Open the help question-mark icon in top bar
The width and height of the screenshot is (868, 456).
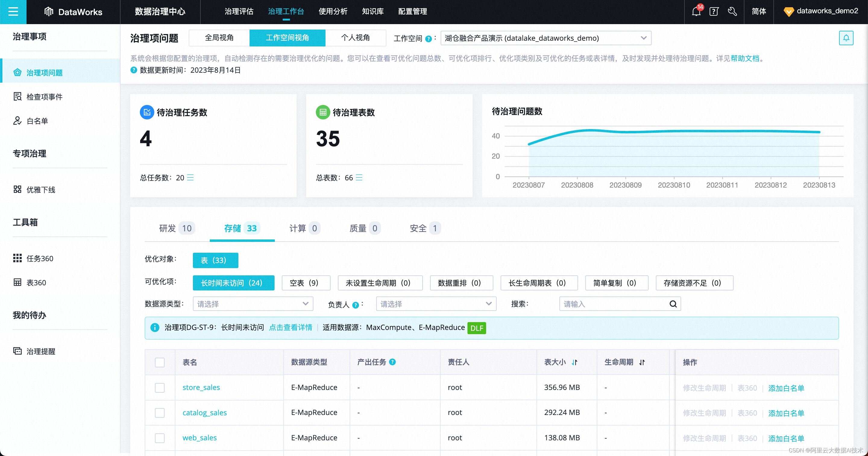714,12
